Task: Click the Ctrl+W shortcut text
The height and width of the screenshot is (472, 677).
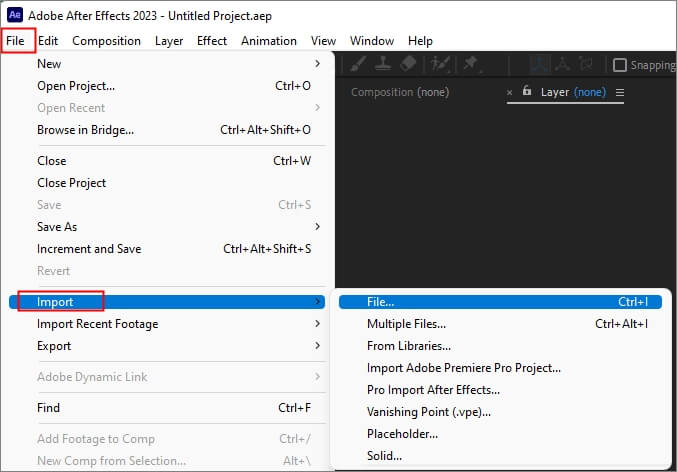Action: click(x=292, y=161)
